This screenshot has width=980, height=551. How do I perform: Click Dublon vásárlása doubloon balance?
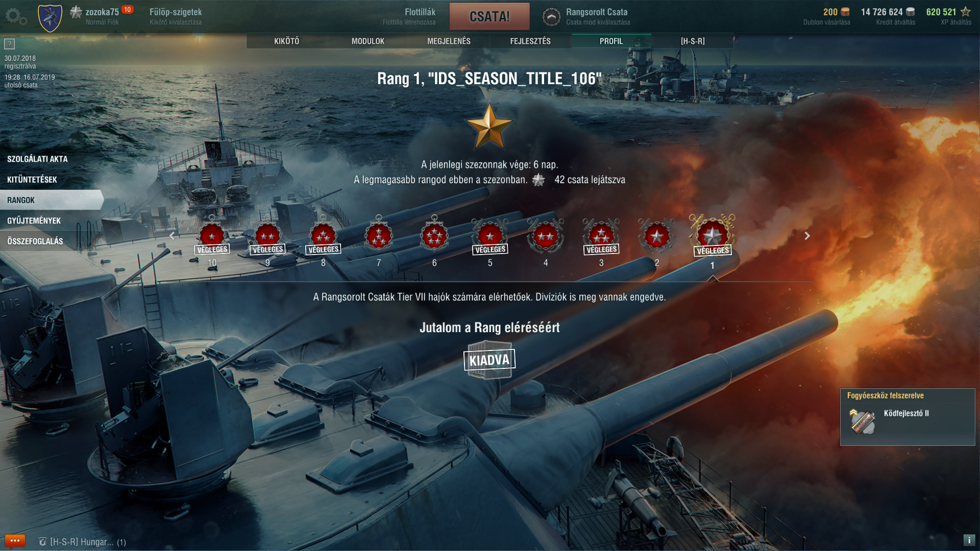tap(827, 16)
